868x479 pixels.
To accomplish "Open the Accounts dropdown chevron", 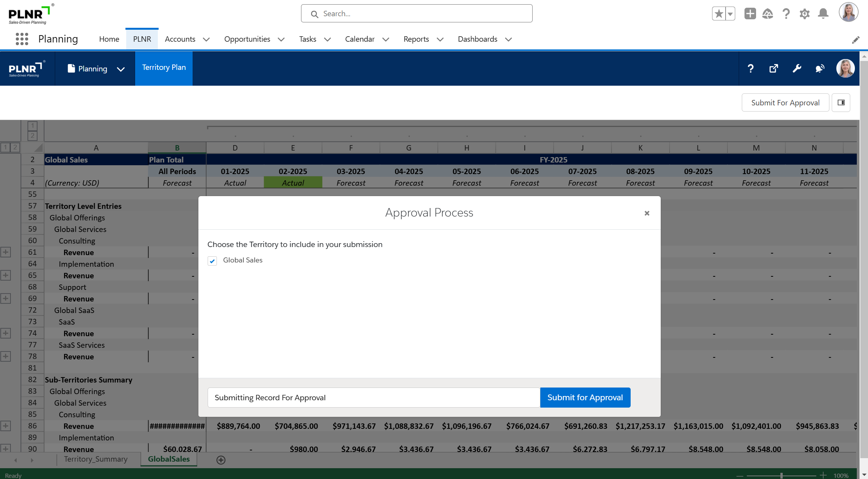I will [x=206, y=39].
